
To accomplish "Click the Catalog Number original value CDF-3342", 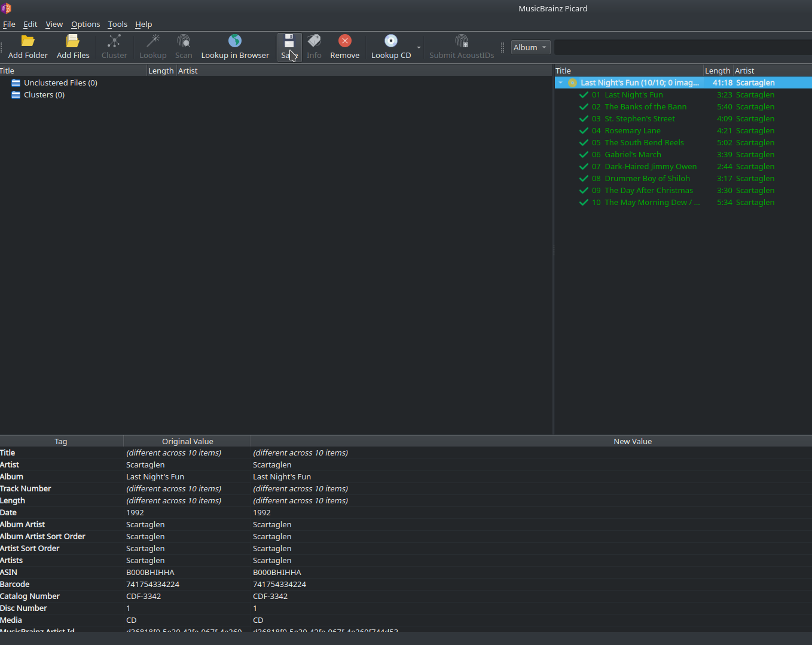I will pos(144,596).
